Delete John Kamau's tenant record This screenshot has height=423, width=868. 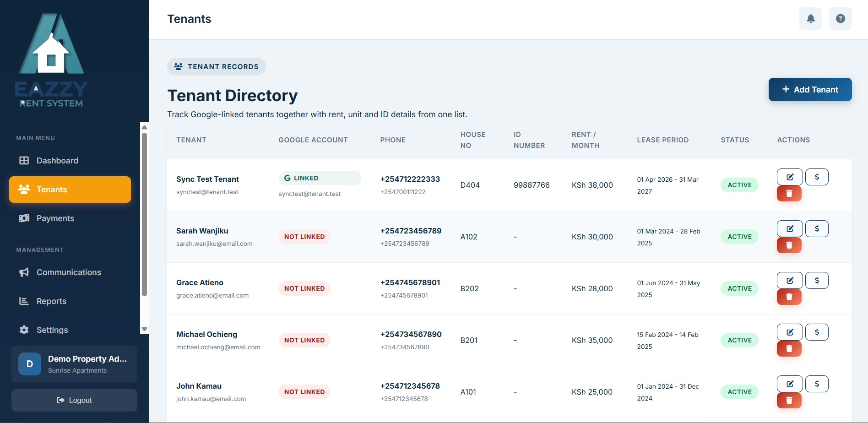click(789, 401)
